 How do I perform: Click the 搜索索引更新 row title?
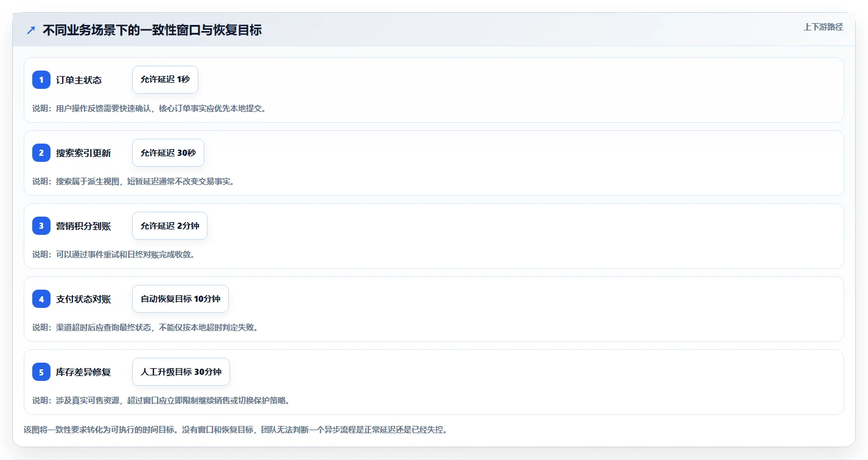[x=83, y=153]
